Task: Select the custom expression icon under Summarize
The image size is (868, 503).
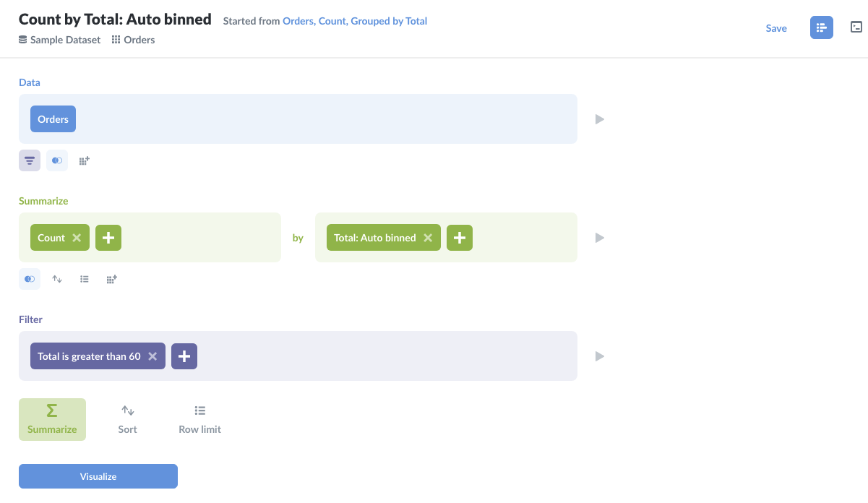Action: (x=111, y=278)
